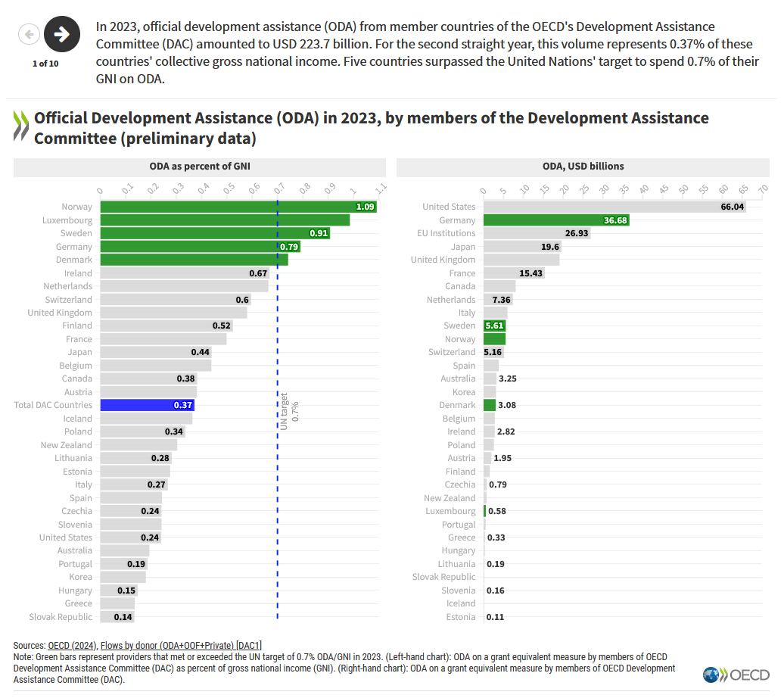Click Switzerland's 5.16 billion value
The height and width of the screenshot is (698, 784).
click(x=493, y=352)
